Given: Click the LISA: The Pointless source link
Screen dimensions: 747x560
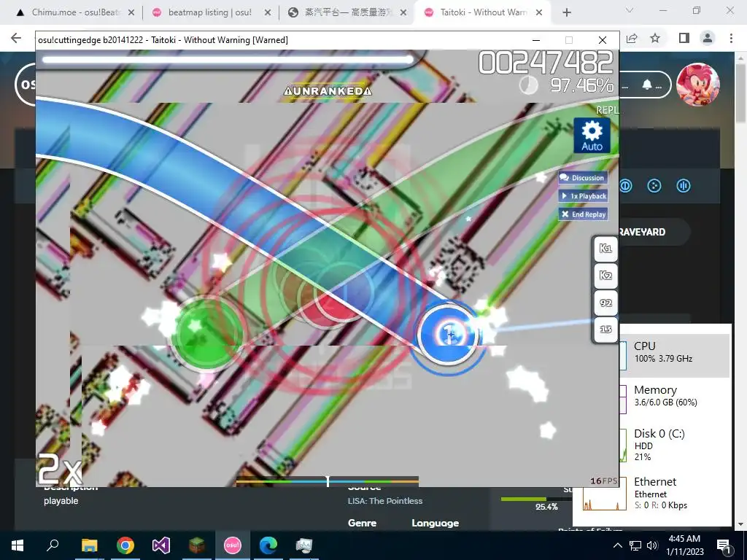Looking at the screenshot, I should click(385, 501).
